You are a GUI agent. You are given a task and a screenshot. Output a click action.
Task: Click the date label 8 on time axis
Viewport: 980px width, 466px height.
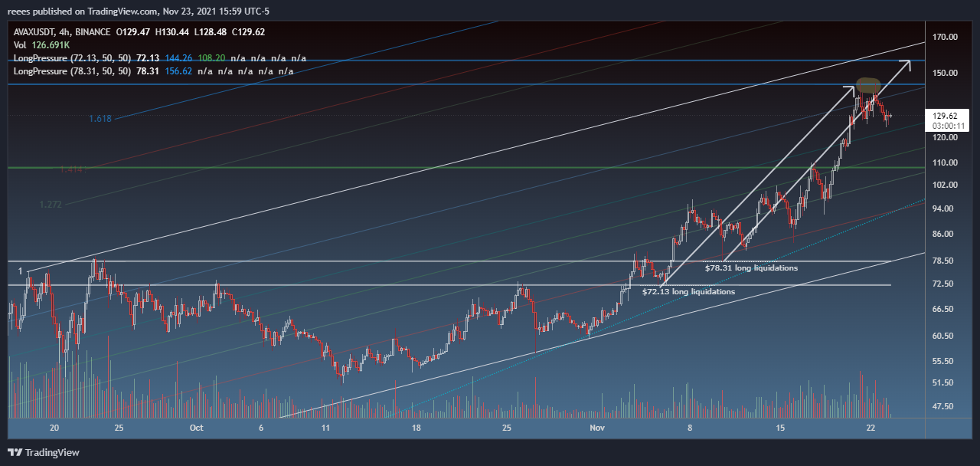pos(689,428)
